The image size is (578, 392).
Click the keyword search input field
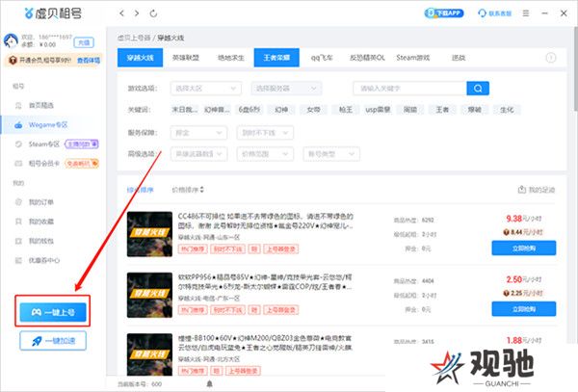pos(409,89)
